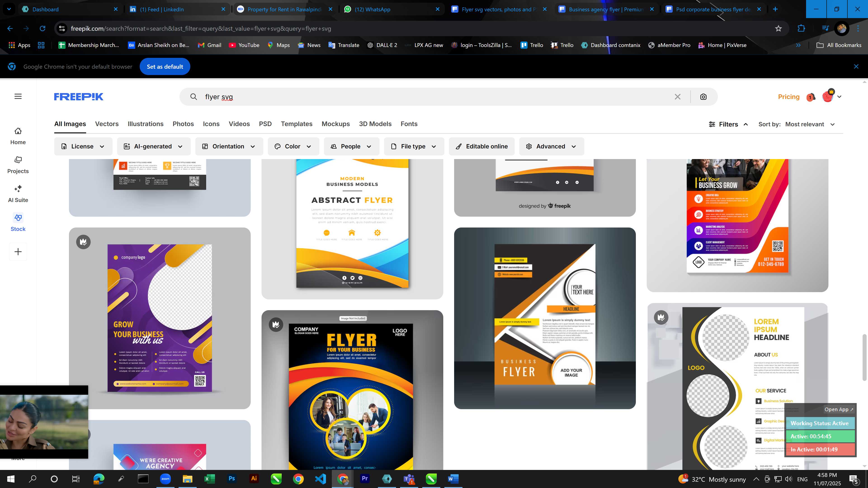This screenshot has height=488, width=868.
Task: Click premium crown on Lorem Ipsum Headline flyer
Action: pos(661,317)
